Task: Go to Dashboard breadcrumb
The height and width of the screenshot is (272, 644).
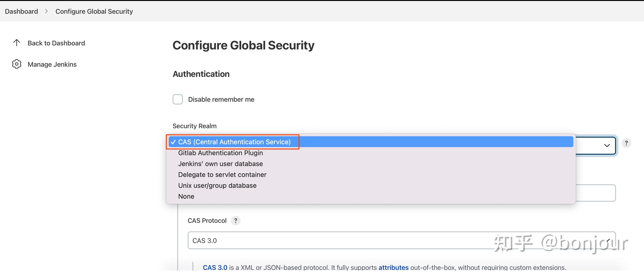Action: coord(22,11)
